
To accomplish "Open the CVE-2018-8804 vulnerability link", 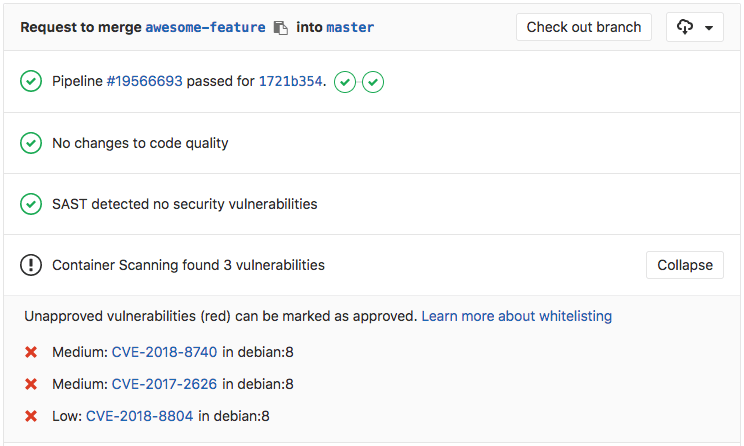I will pyautogui.click(x=140, y=416).
